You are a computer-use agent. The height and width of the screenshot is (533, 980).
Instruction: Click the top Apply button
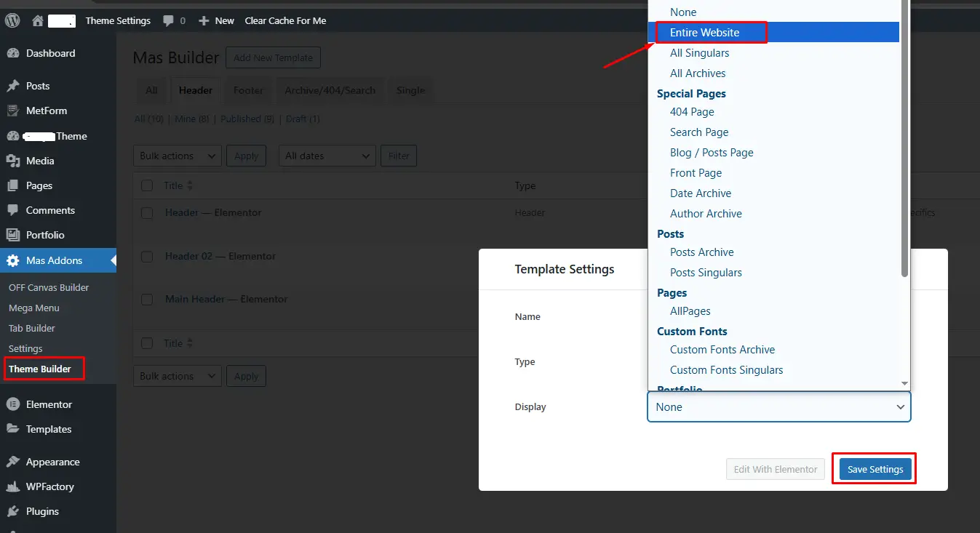[x=247, y=156]
